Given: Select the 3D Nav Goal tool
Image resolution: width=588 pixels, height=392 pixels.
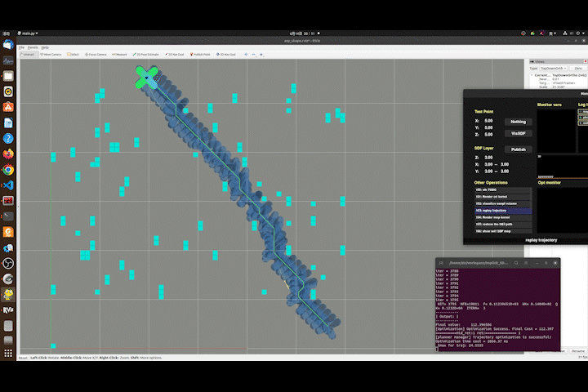Looking at the screenshot, I should pos(225,55).
